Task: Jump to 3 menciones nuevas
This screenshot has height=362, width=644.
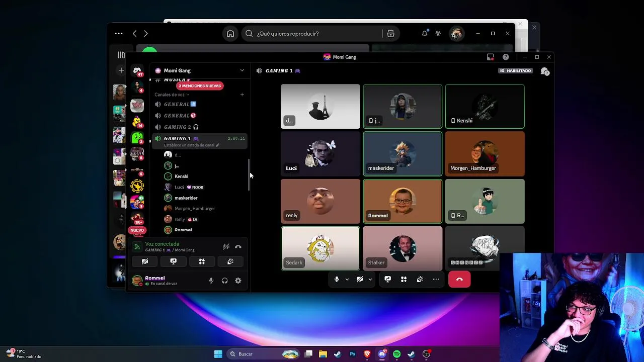Action: [200, 86]
